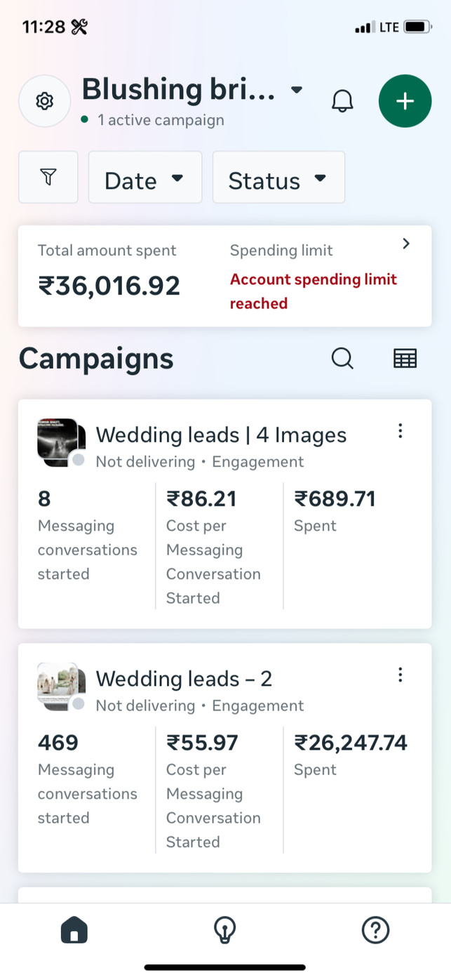This screenshot has height=980, width=451.
Task: Open the Status dropdown filter
Action: coord(278,178)
